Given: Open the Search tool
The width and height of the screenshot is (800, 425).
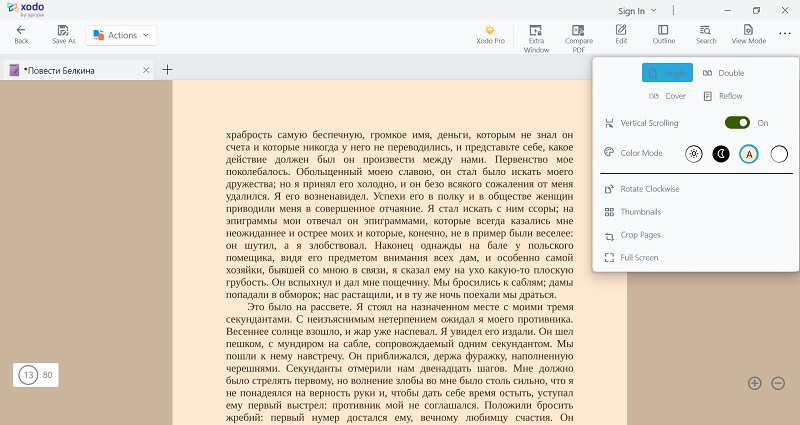Looking at the screenshot, I should [706, 35].
